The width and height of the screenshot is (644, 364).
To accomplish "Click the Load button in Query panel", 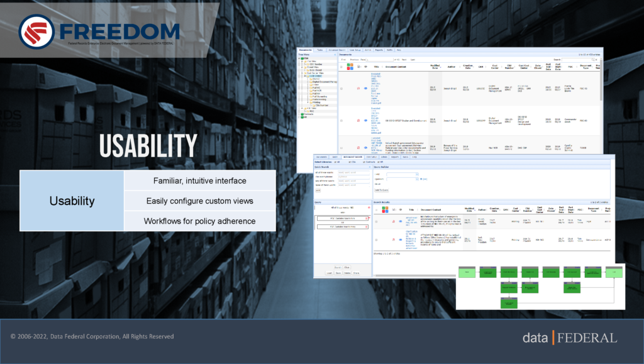I will coord(329,273).
